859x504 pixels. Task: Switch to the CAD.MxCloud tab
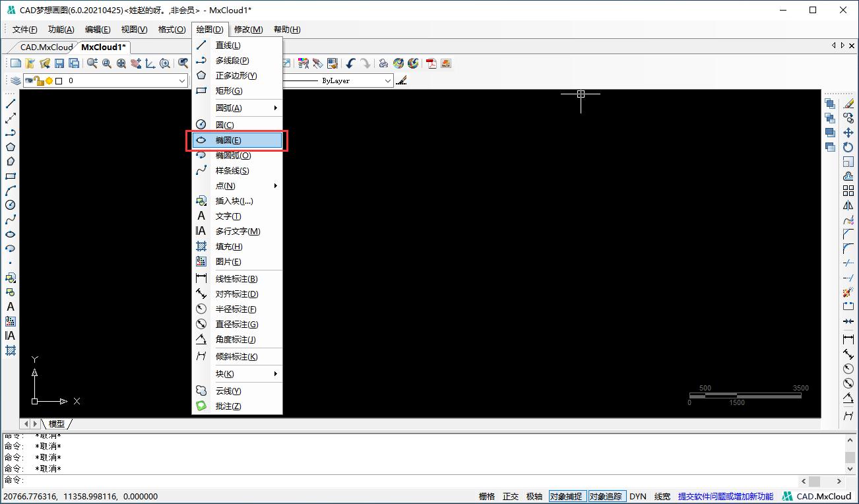[x=46, y=47]
